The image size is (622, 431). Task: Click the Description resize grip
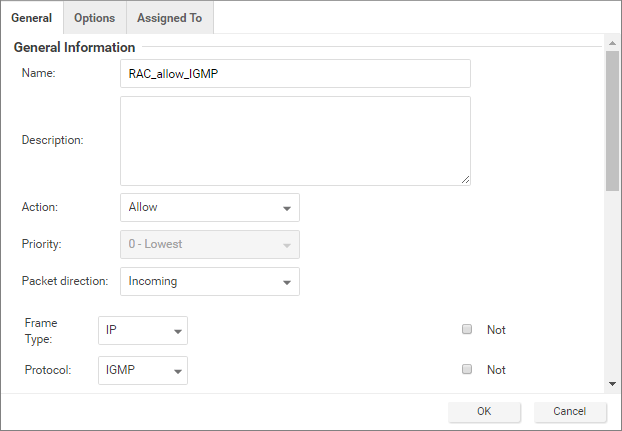pos(465,180)
